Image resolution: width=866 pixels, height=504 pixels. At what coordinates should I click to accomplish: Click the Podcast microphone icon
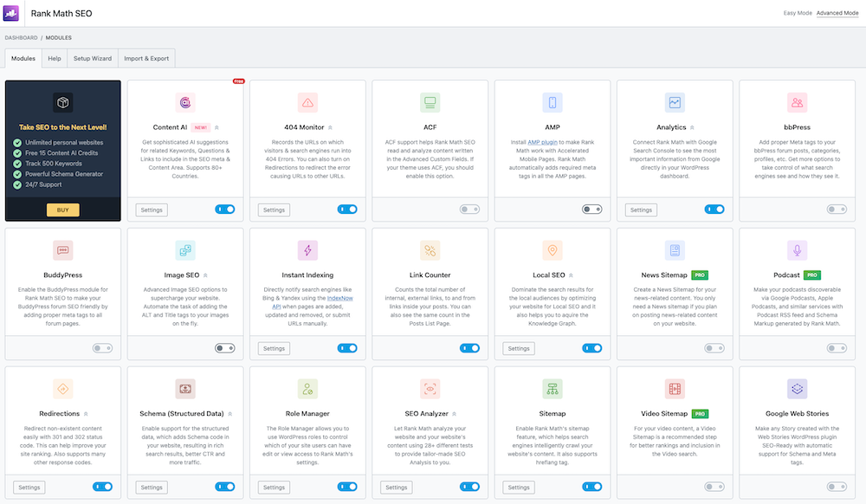(x=797, y=250)
